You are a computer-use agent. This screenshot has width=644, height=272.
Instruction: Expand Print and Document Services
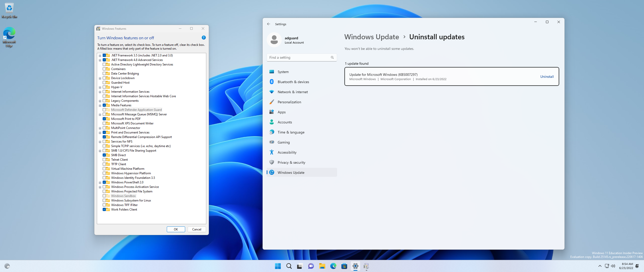click(100, 132)
